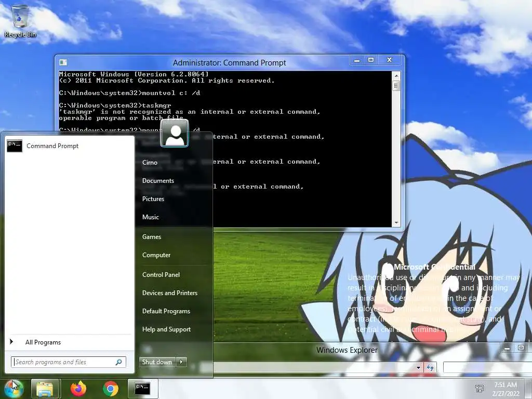Select Command Prompt taskbar button
This screenshot has width=532, height=399.
[142, 389]
